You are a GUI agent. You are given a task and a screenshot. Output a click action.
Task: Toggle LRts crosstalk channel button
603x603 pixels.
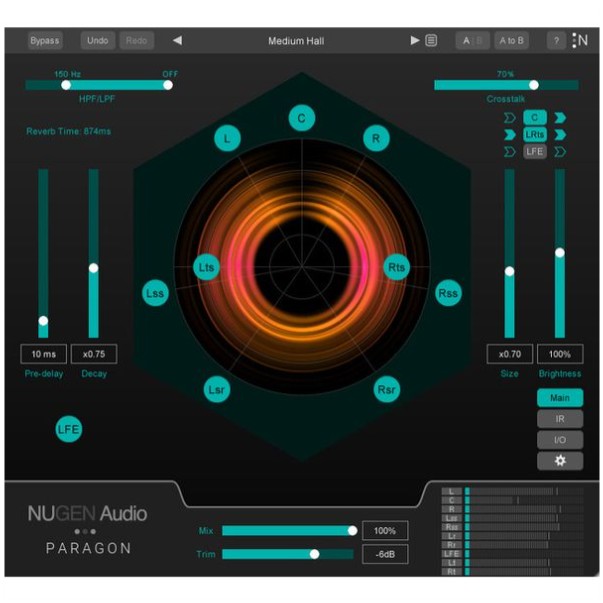tap(535, 134)
